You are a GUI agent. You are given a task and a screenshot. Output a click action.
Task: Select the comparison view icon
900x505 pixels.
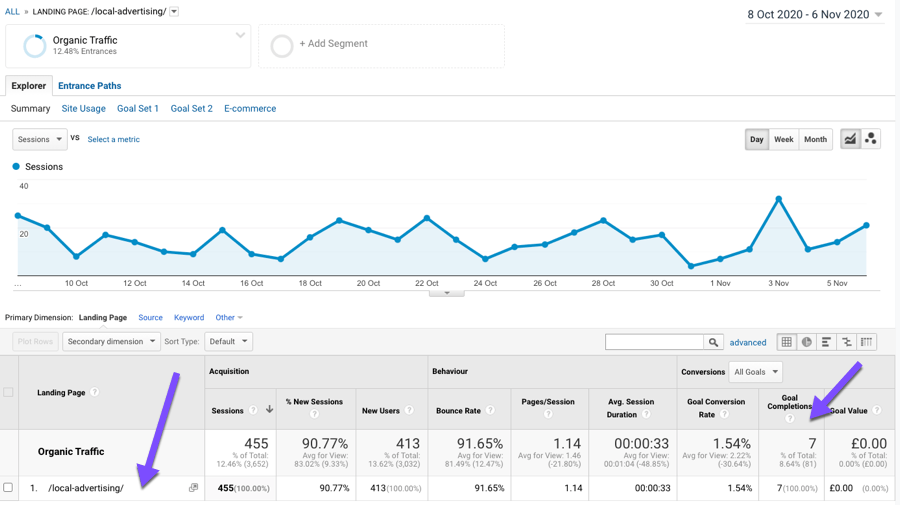click(x=847, y=342)
